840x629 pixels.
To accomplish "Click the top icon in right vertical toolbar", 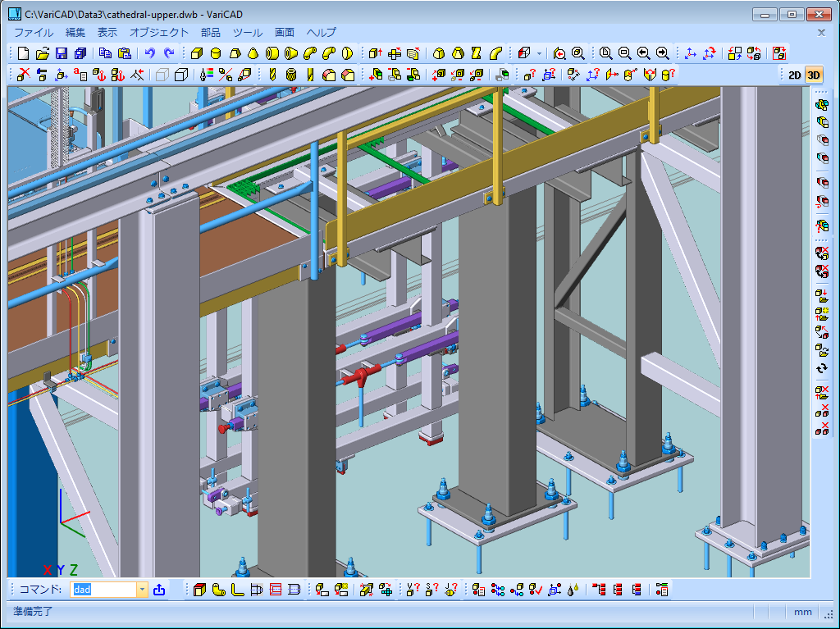I will [x=822, y=104].
